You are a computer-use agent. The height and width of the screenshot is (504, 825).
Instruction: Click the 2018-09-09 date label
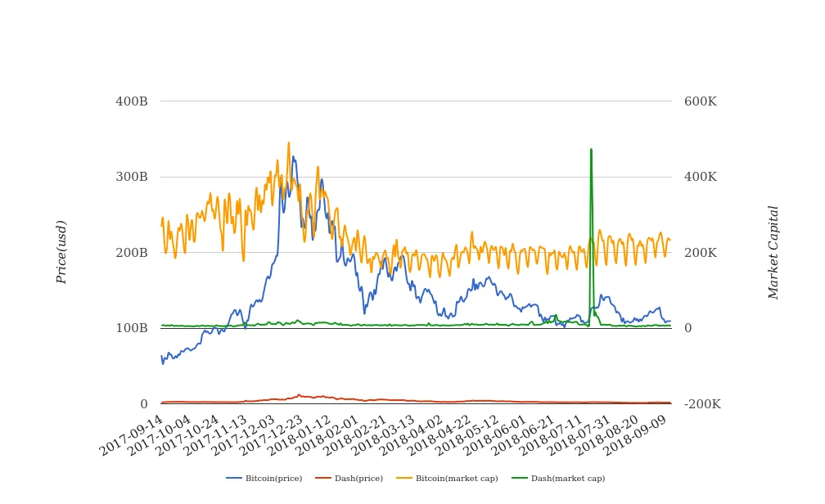[637, 434]
